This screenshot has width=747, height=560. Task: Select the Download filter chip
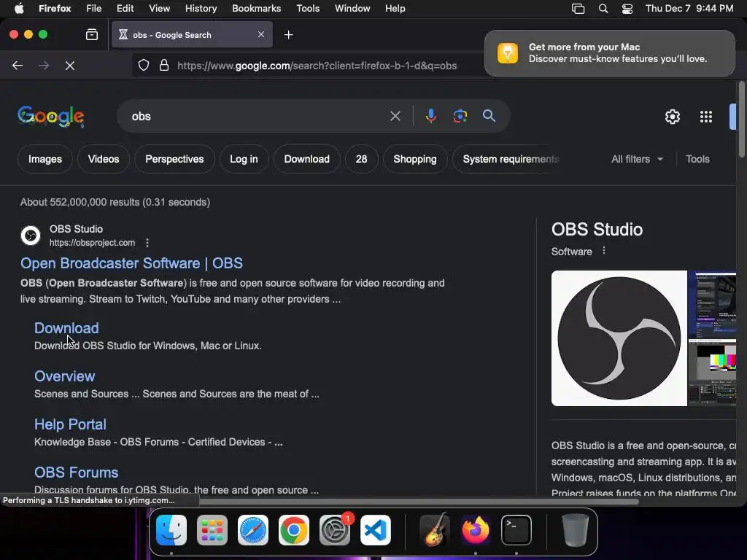click(x=307, y=159)
